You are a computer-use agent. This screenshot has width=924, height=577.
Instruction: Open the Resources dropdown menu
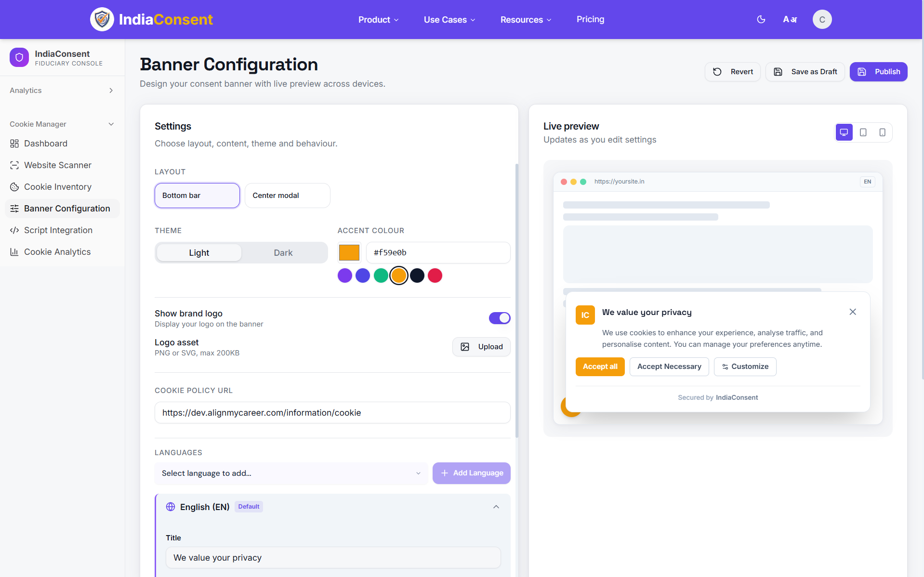(x=526, y=20)
